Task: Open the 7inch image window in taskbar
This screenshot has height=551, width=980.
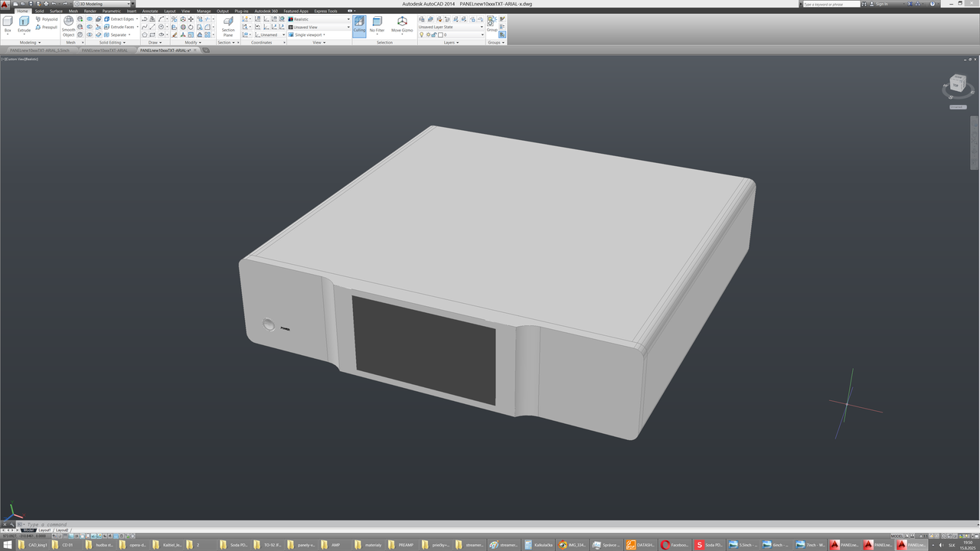Action: tap(810, 545)
